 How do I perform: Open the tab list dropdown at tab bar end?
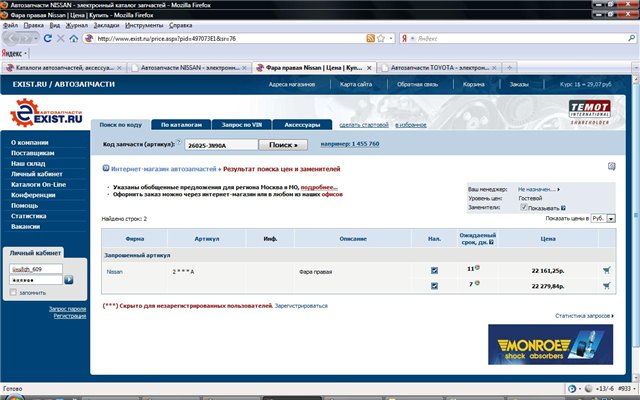point(636,68)
